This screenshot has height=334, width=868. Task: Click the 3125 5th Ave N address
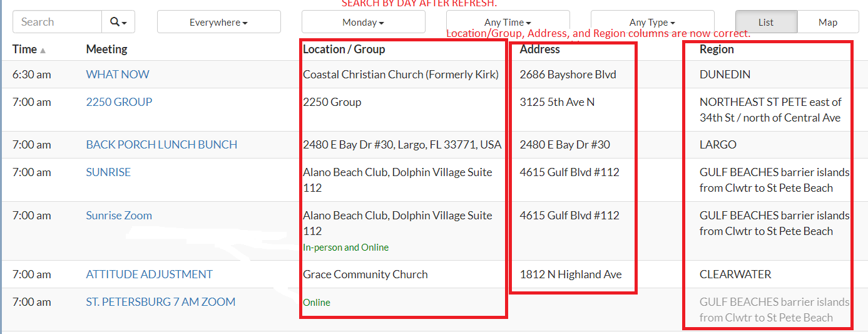click(557, 102)
